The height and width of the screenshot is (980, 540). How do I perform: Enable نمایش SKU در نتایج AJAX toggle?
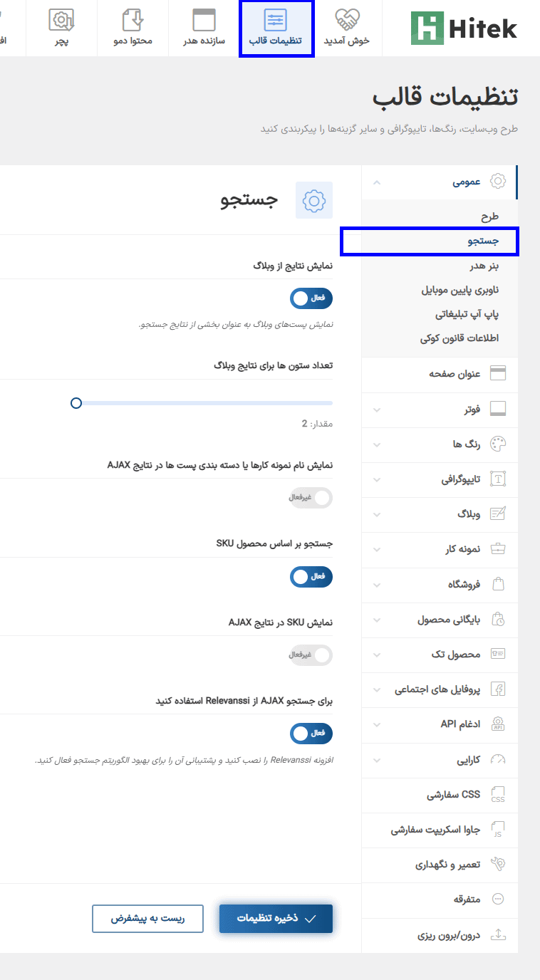(311, 655)
